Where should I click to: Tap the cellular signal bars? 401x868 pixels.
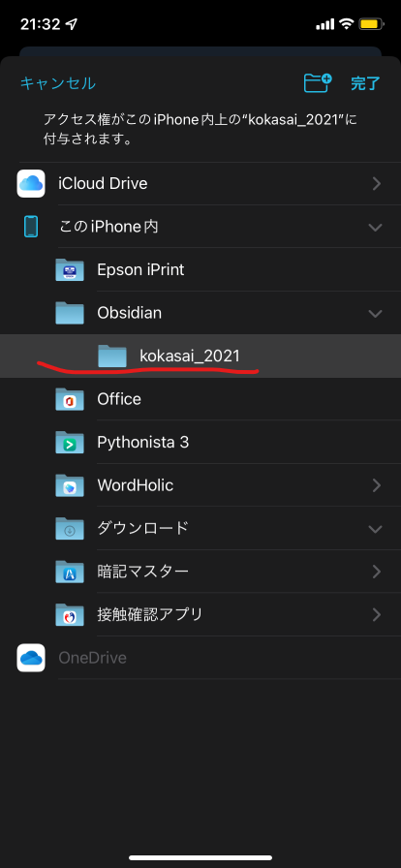point(325,24)
